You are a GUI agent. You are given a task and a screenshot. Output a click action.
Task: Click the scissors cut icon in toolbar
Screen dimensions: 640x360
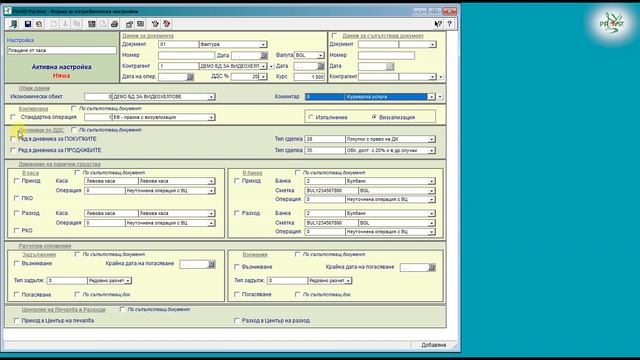point(65,24)
